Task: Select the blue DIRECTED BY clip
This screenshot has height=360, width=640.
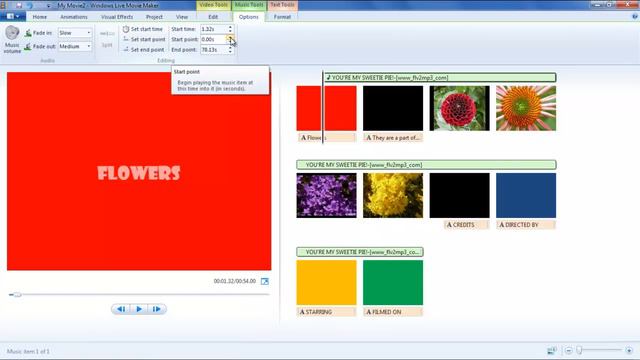Action: (526, 196)
